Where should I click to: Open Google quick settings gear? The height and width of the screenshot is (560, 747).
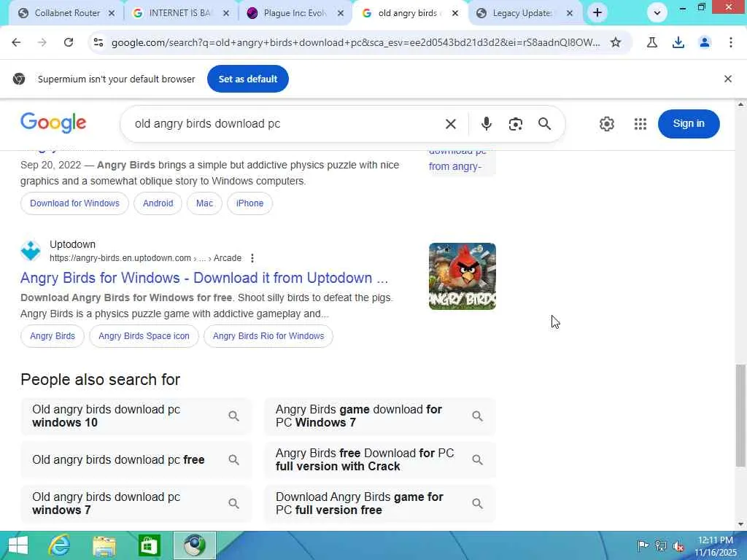[x=606, y=124]
